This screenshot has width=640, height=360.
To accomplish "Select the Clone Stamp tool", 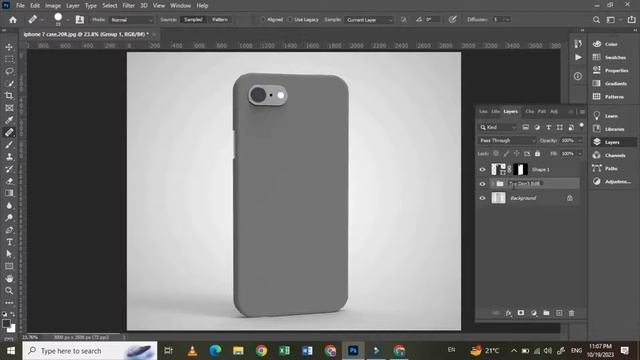I will [x=9, y=157].
